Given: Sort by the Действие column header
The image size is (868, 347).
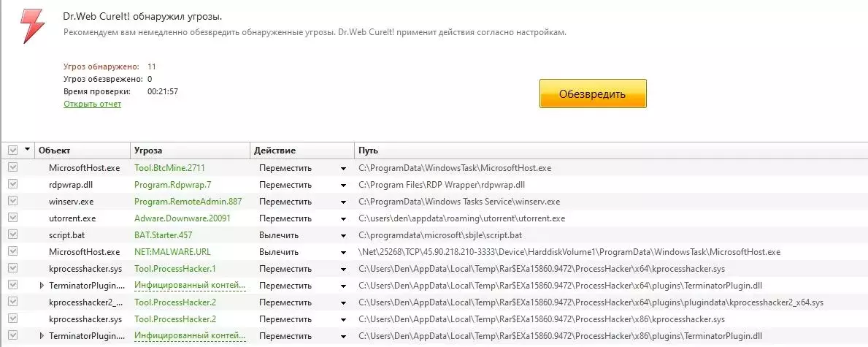Looking at the screenshot, I should (x=274, y=150).
